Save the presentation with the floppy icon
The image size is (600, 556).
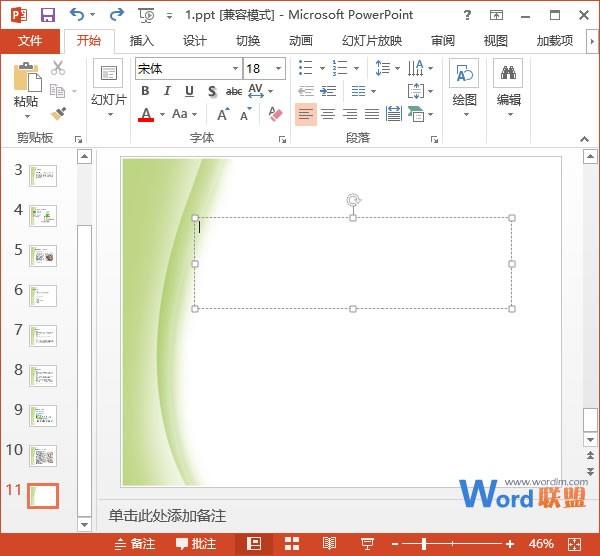(48, 15)
